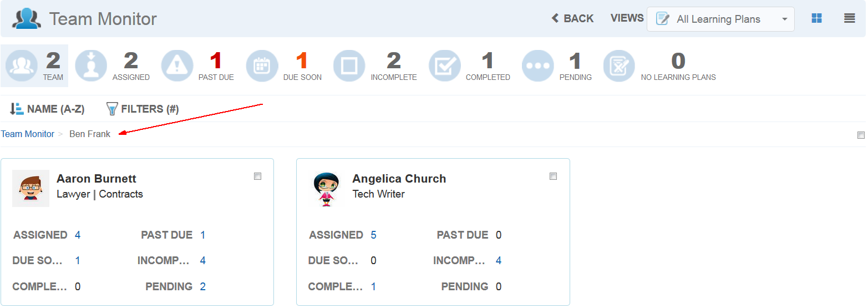Click the Back button
The height and width of the screenshot is (308, 868).
(x=572, y=18)
